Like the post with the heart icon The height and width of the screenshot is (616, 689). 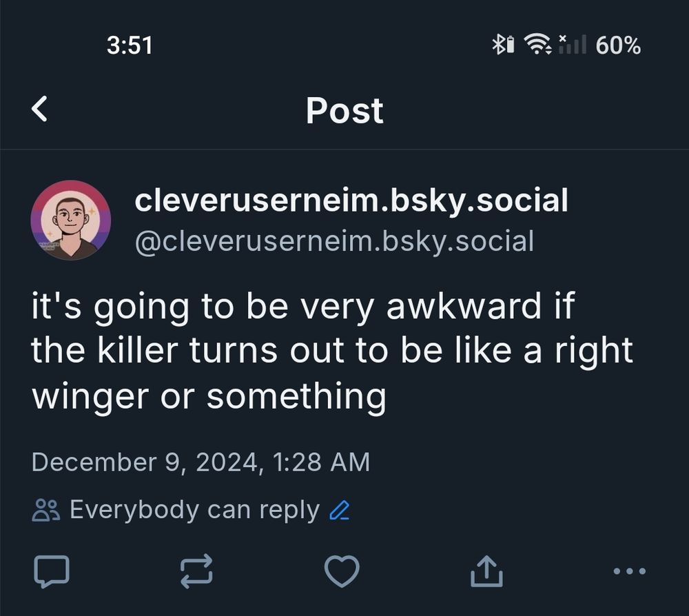pyautogui.click(x=342, y=571)
